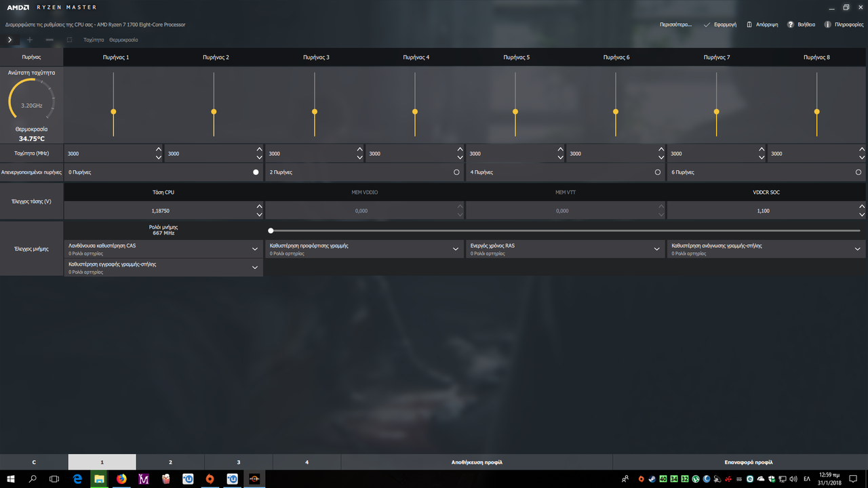Viewport: 868px width, 488px height.
Task: Open help question mark icon
Action: (x=791, y=24)
